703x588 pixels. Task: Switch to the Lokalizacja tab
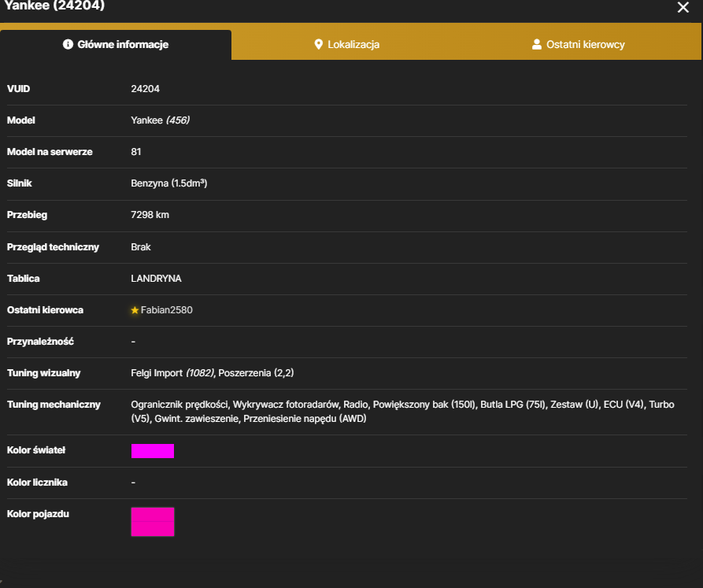346,44
